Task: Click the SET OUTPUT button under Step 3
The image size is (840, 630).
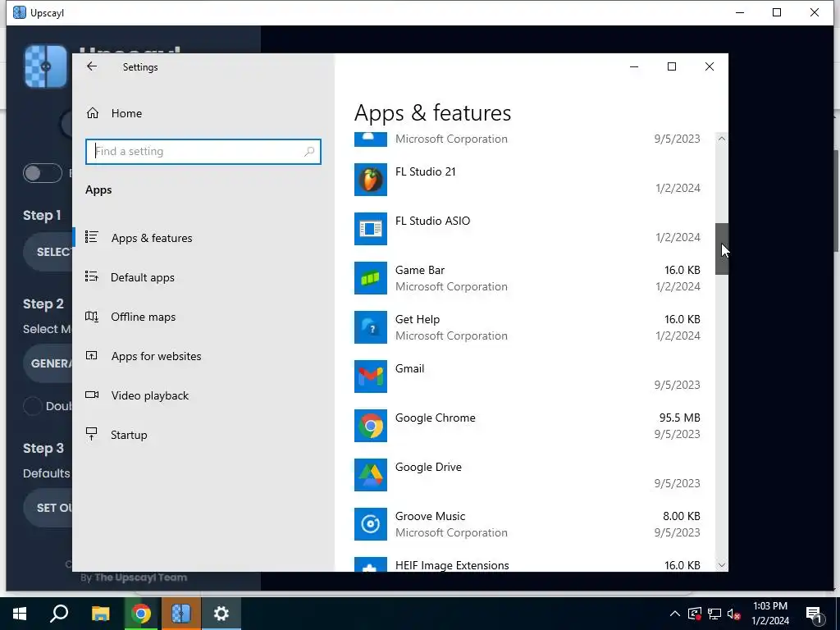Action: pos(48,507)
